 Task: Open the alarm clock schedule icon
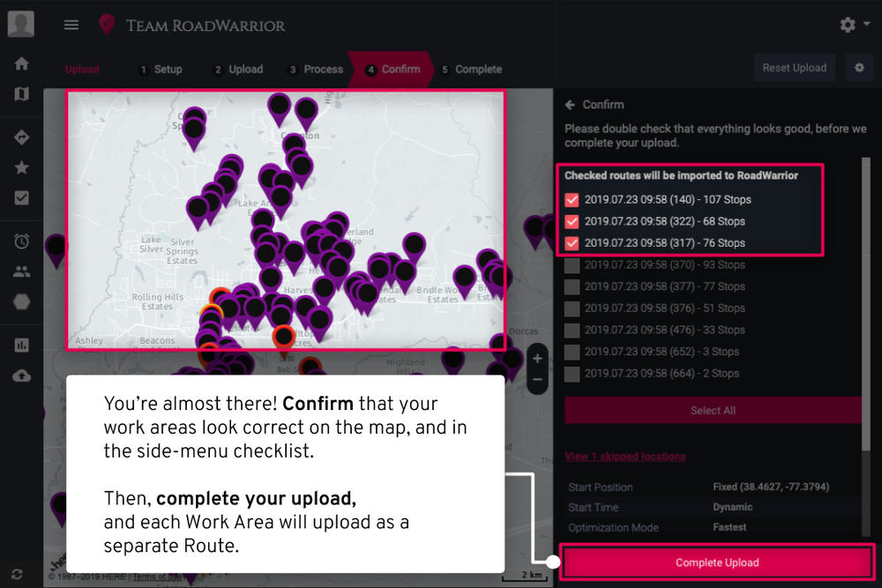coord(21,242)
